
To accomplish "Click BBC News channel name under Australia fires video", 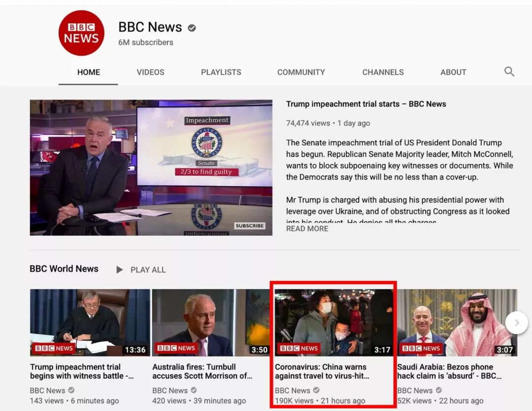I will [169, 391].
